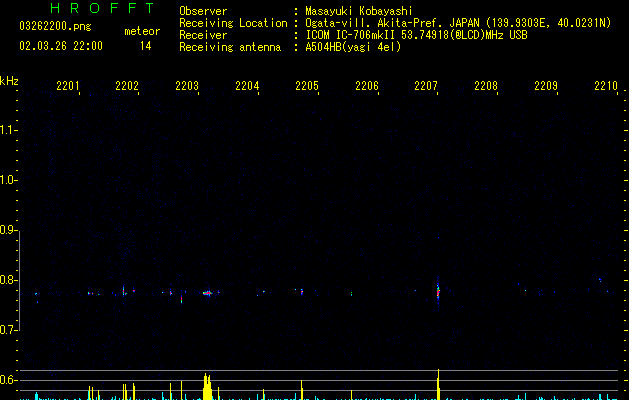Select the file name 03262200.png
This screenshot has width=629, height=400.
(x=55, y=27)
